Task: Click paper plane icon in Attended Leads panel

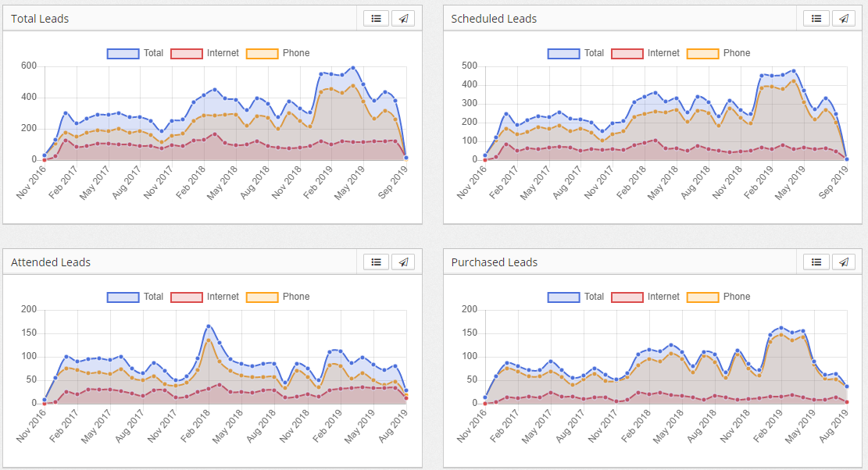Action: 403,262
